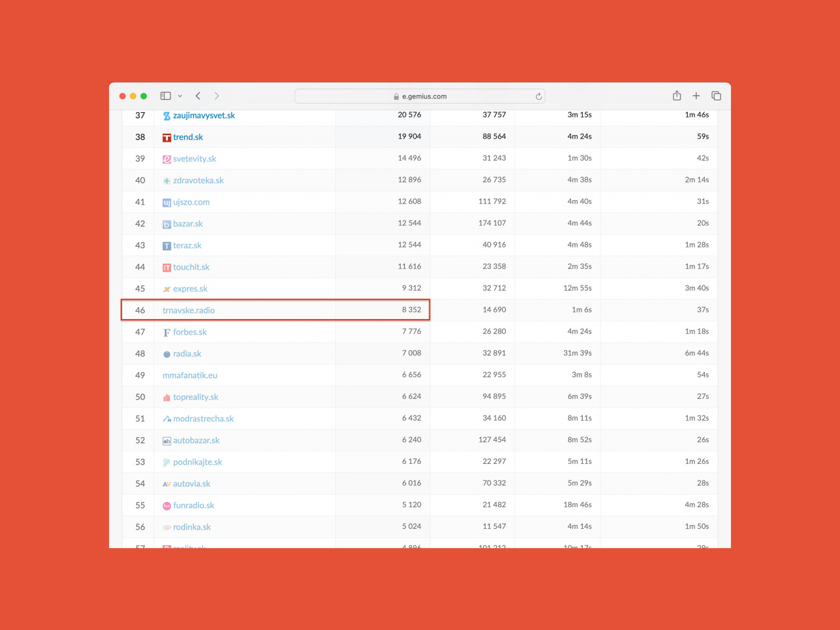Open mmafanatik.eu link
This screenshot has height=630, width=840.
pyautogui.click(x=190, y=375)
